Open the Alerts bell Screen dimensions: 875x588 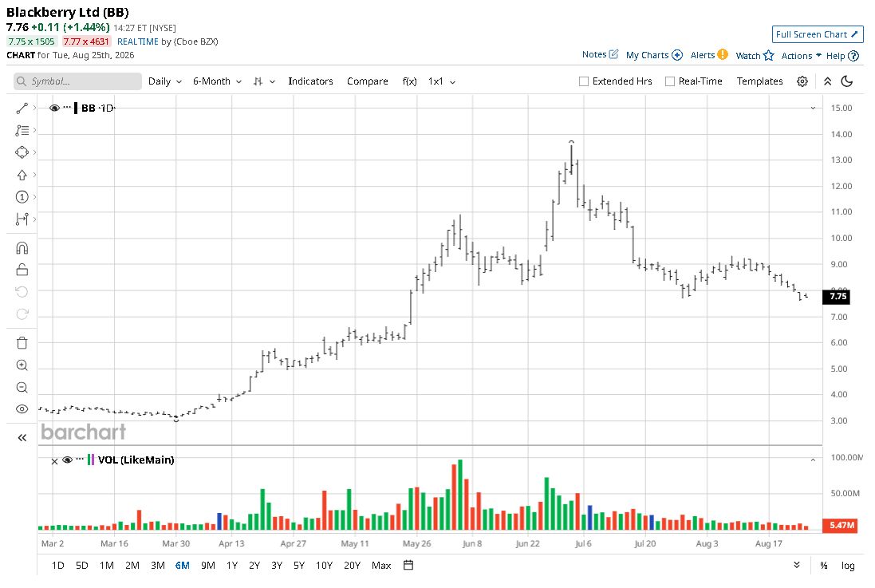(x=709, y=55)
